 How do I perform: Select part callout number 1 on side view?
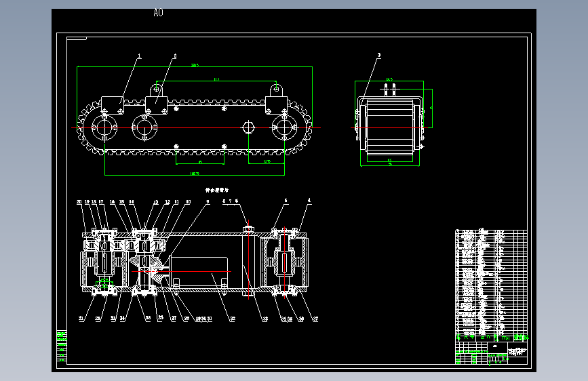coord(140,56)
